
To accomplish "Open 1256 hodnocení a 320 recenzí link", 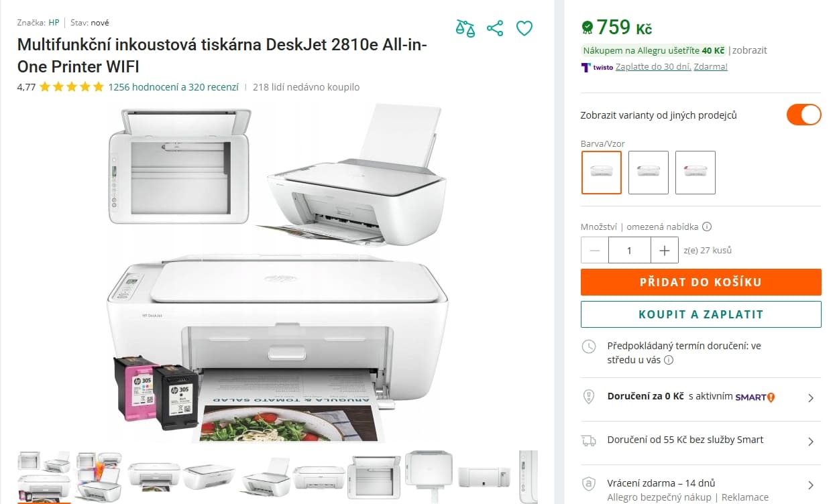I will [x=173, y=87].
